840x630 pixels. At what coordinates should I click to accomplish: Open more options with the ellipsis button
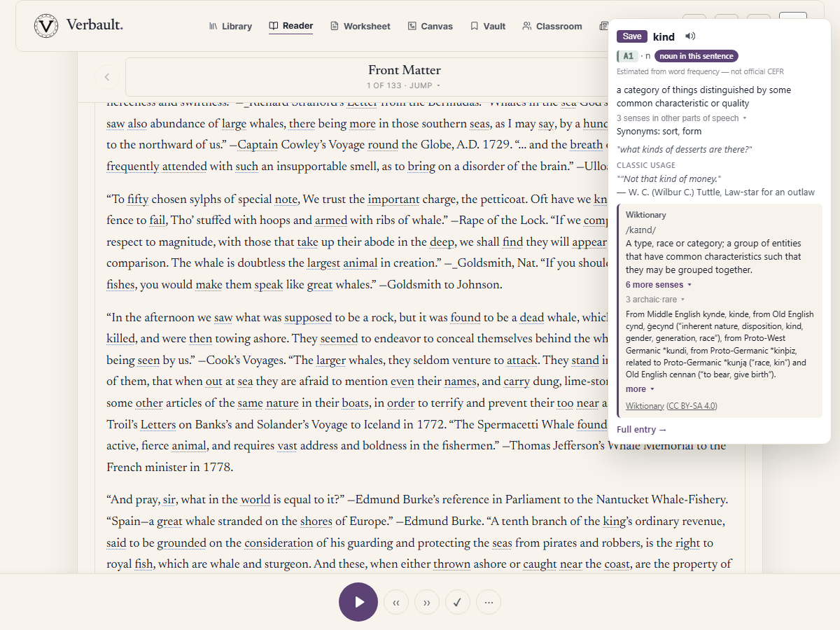click(x=489, y=602)
